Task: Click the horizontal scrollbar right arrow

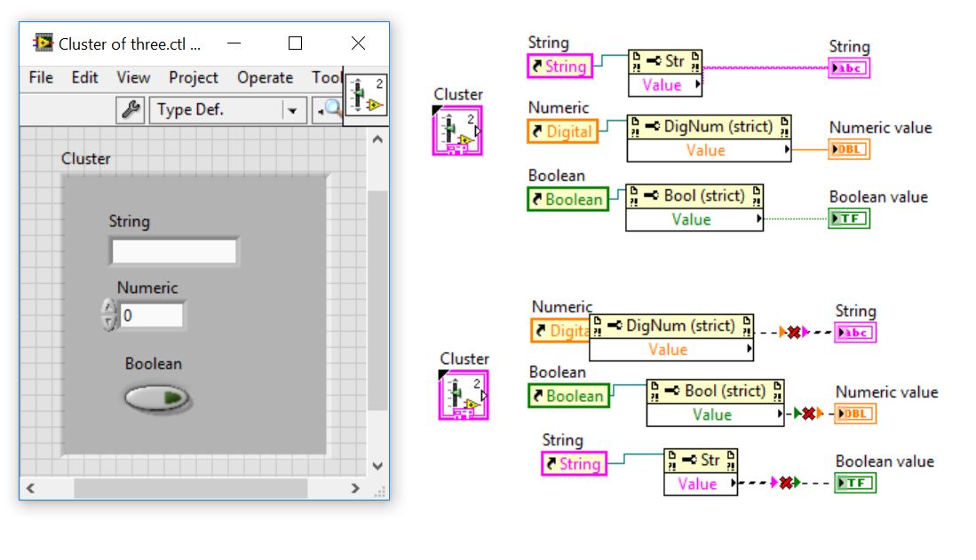Action: [x=355, y=488]
